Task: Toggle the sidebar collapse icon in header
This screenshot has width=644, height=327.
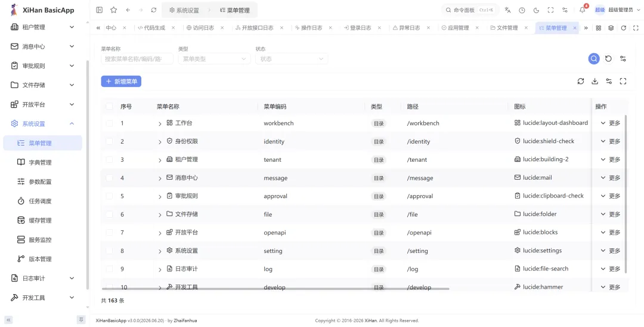Action: click(100, 10)
